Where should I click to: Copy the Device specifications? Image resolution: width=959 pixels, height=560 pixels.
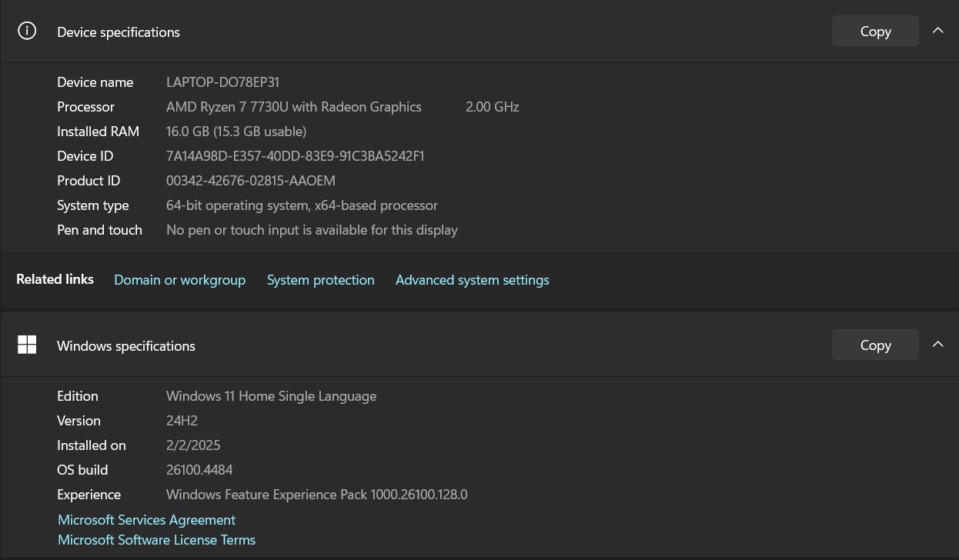pos(875,32)
